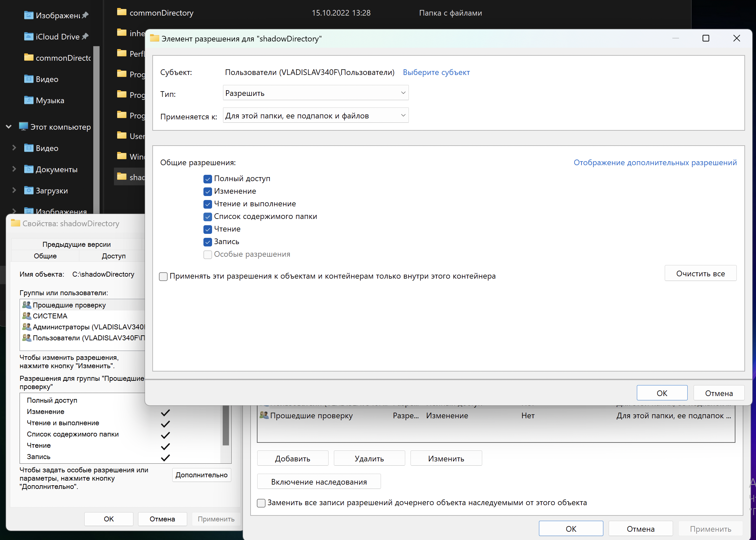Select СИСТЕМА group icon in users list

click(27, 316)
